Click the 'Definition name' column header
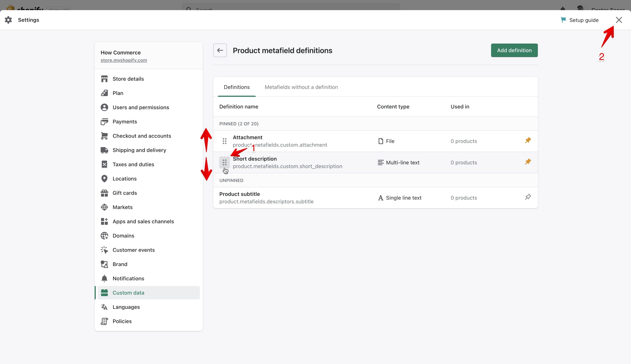The image size is (631, 364). click(x=239, y=107)
